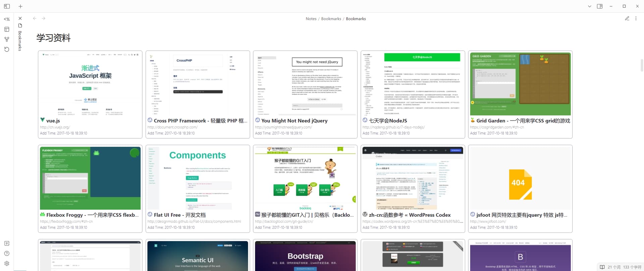
Task: Expand the tab list dropdown chevron
Action: pyautogui.click(x=589, y=6)
